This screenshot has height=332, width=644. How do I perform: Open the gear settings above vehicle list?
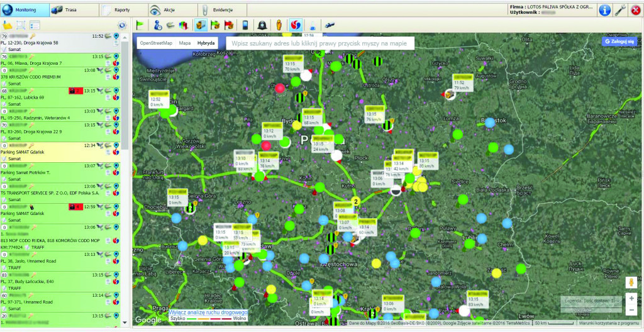point(123,25)
